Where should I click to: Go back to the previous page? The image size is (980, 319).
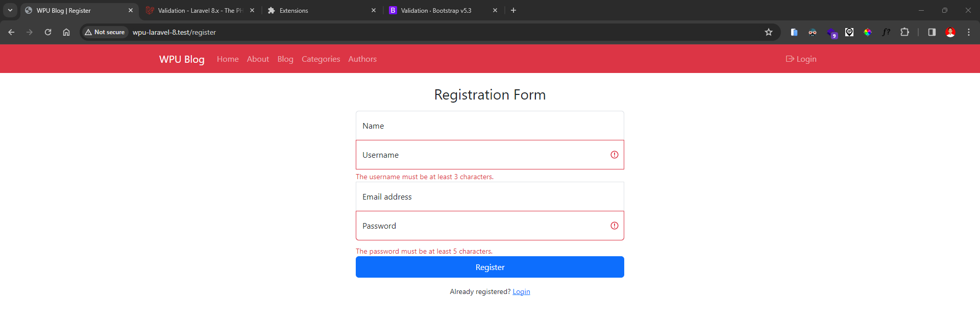point(11,32)
